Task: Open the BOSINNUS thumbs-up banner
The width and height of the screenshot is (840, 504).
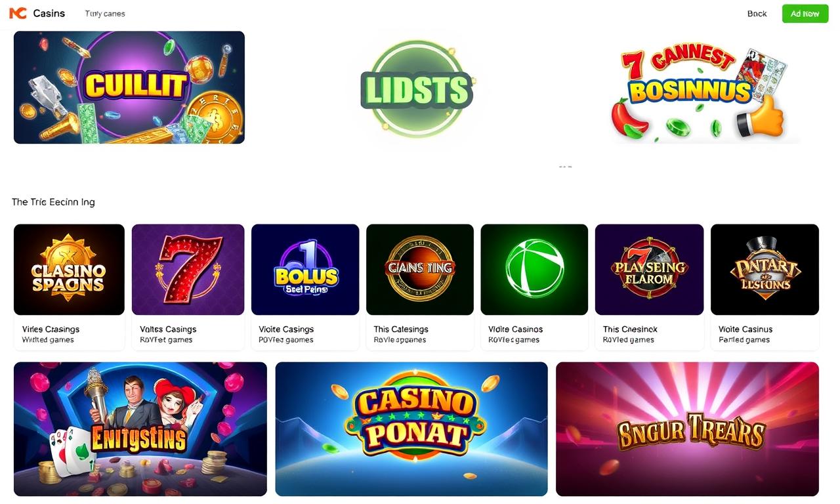Action: click(698, 89)
